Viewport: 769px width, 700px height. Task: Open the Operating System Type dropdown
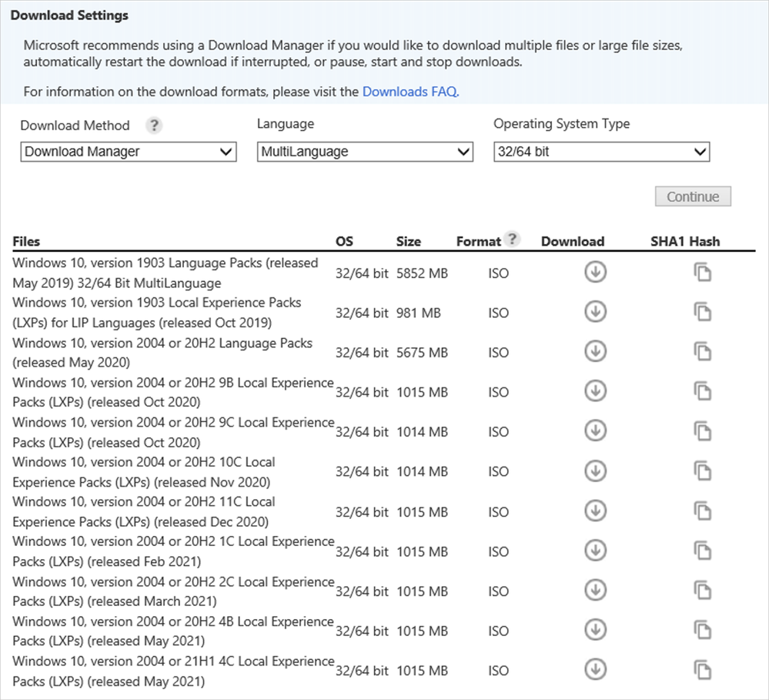[x=602, y=152]
